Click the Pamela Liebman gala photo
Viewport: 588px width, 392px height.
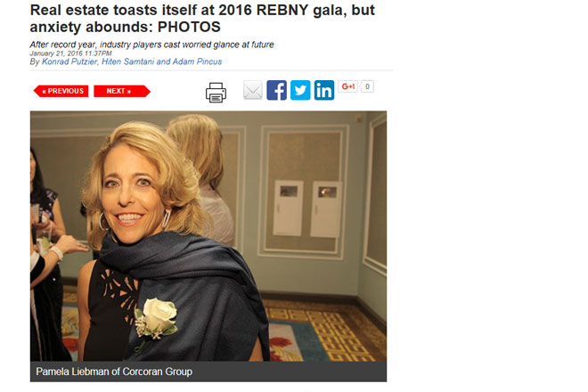(208, 236)
